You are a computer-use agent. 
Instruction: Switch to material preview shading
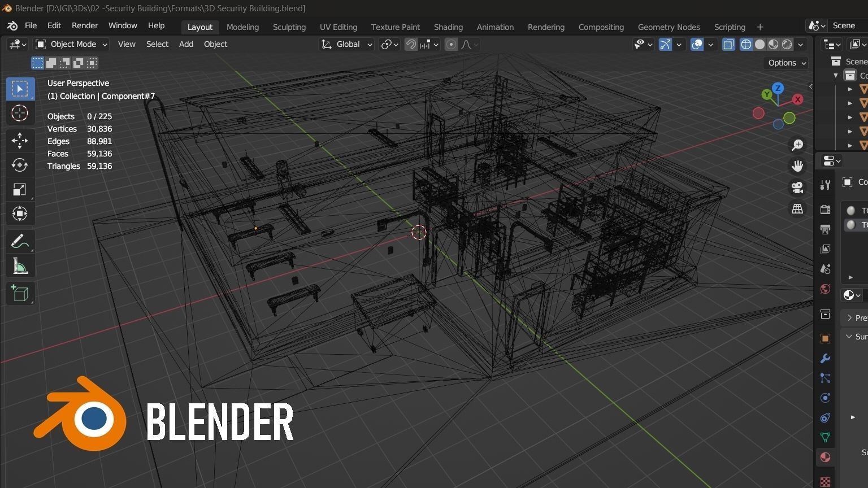click(773, 44)
